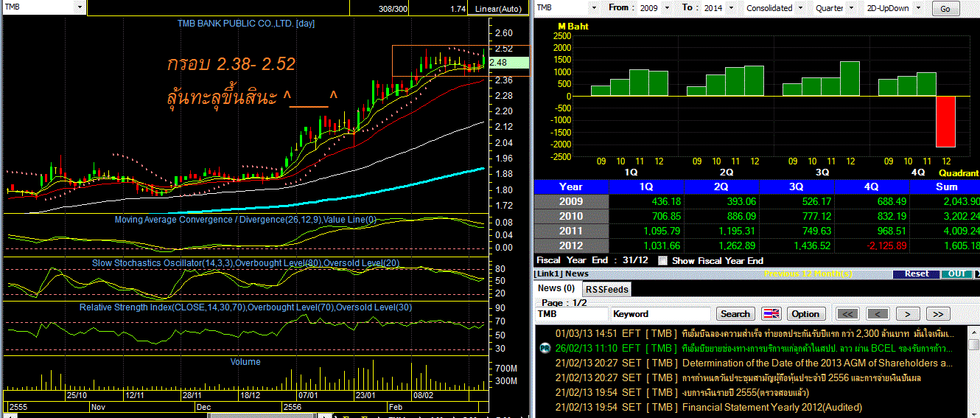The width and height of the screenshot is (980, 418).
Task: Go to last news page with >> button
Action: tap(937, 313)
